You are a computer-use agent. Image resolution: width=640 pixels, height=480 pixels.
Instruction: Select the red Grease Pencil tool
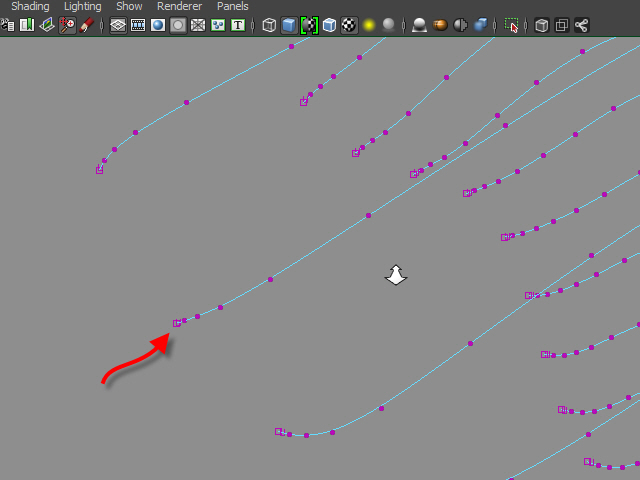[x=87, y=25]
